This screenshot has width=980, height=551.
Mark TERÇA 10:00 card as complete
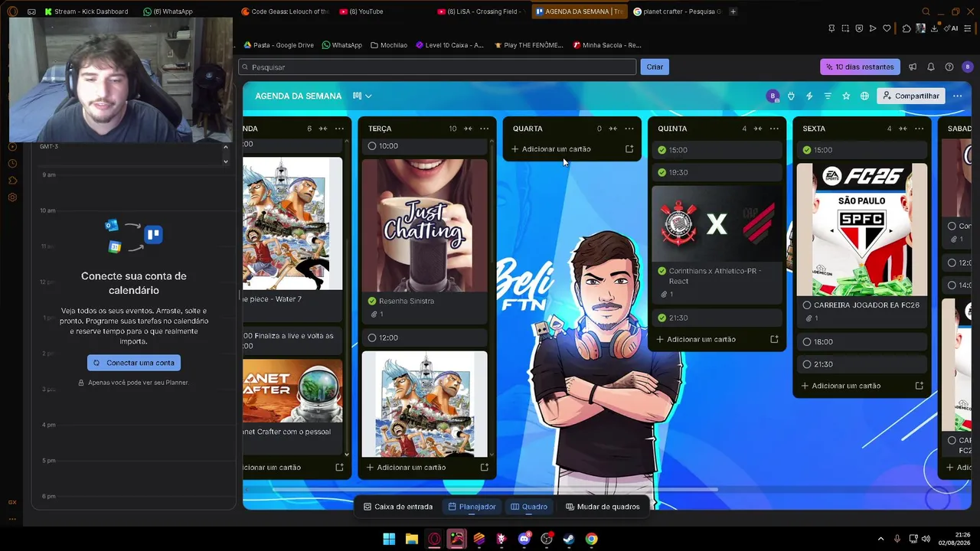[x=372, y=146]
